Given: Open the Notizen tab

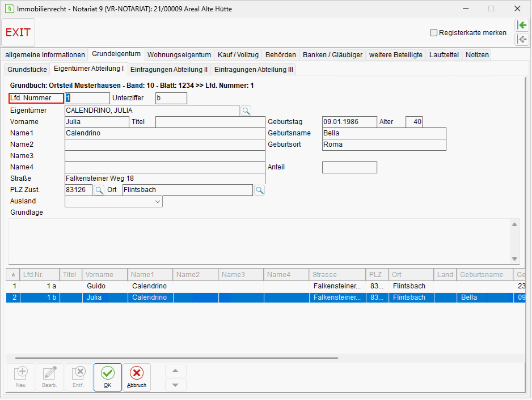Looking at the screenshot, I should coord(477,55).
